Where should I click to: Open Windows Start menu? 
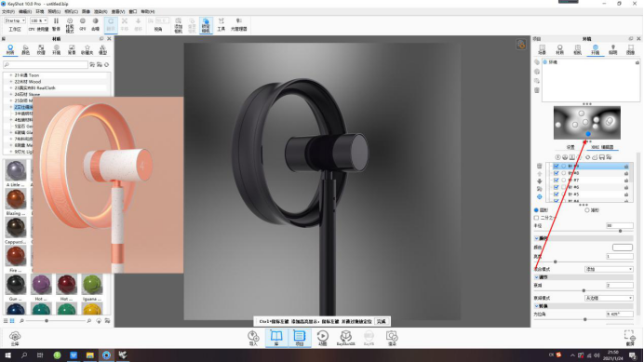click(x=7, y=355)
